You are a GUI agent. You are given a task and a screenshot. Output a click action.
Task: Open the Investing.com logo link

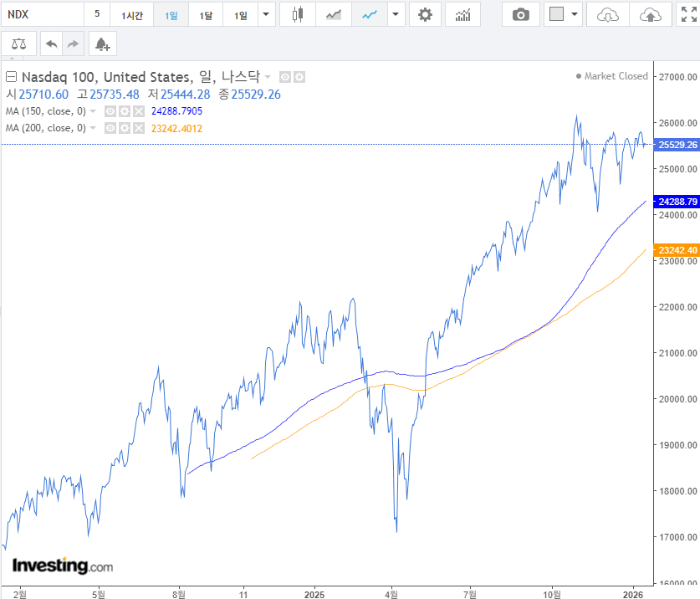tap(63, 566)
